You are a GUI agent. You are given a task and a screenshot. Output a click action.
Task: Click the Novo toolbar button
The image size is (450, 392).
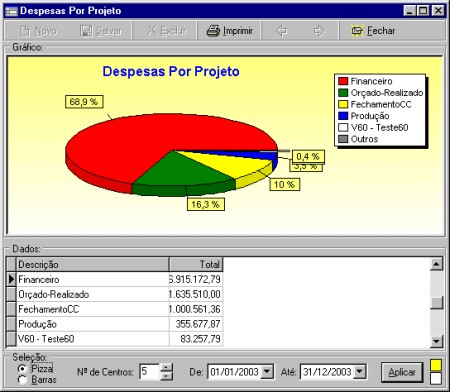38,31
